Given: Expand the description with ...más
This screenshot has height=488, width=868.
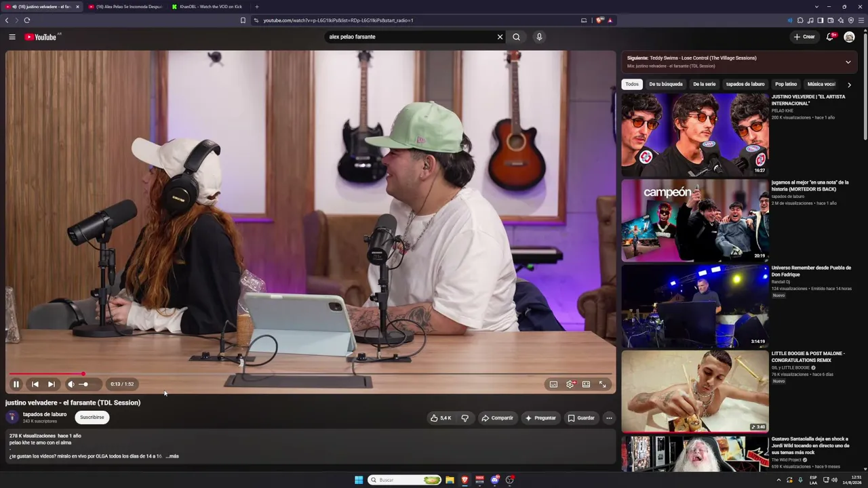Looking at the screenshot, I should pyautogui.click(x=172, y=456).
